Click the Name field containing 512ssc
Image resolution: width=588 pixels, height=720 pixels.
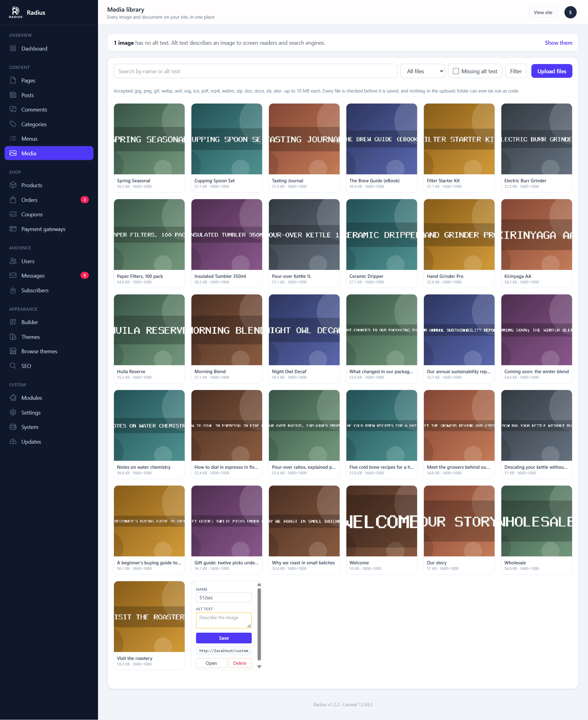coord(224,597)
